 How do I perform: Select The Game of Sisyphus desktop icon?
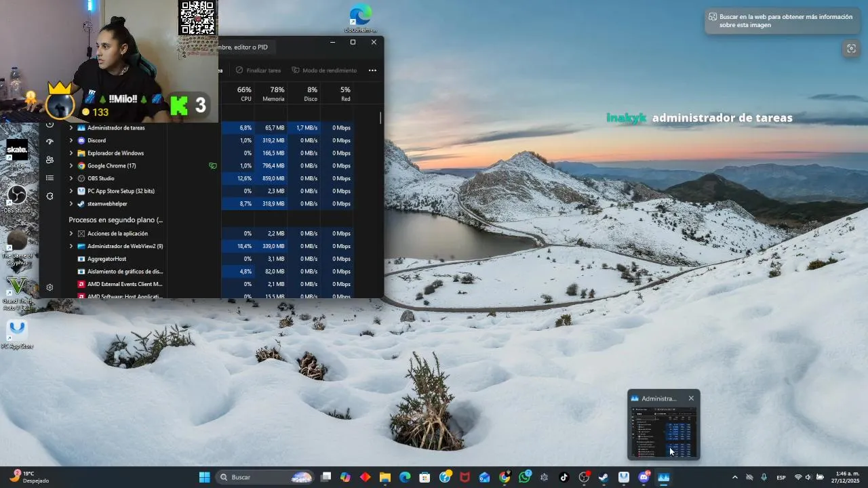click(x=17, y=245)
